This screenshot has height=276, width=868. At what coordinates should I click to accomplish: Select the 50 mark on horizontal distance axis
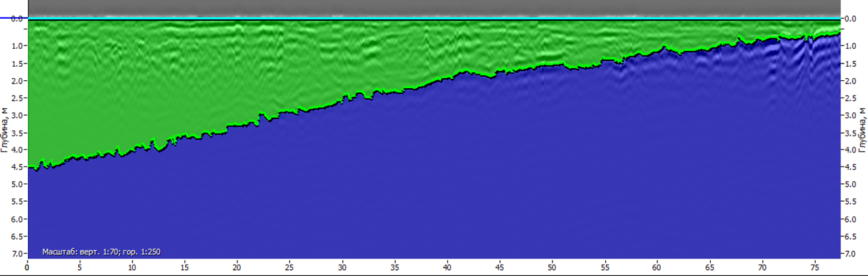(x=552, y=267)
